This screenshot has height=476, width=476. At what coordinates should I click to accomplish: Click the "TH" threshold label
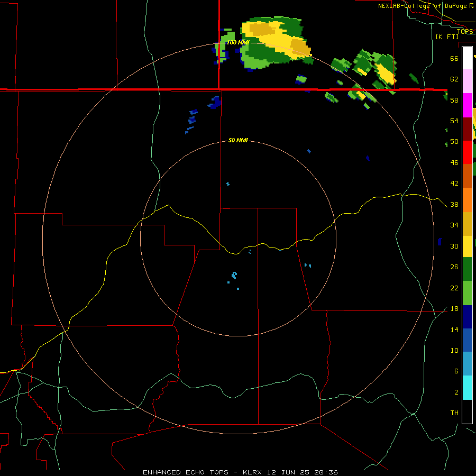coord(454,413)
